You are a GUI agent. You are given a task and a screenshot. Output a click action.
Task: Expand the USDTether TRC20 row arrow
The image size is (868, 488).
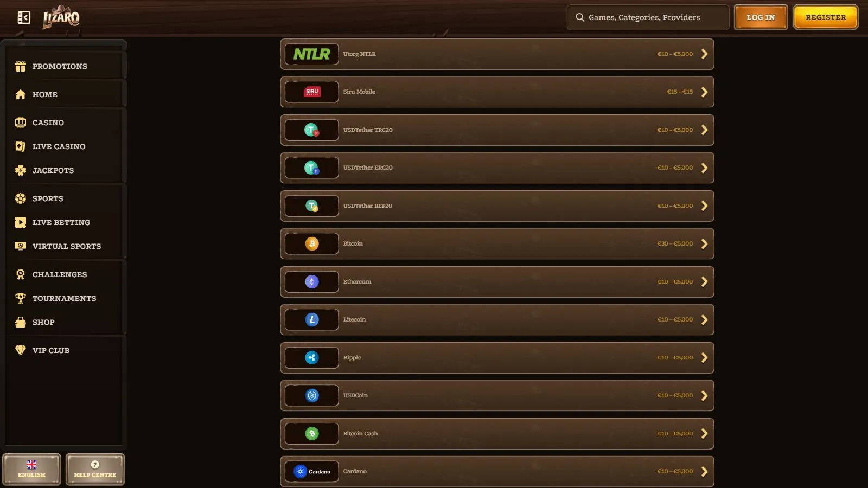point(704,130)
